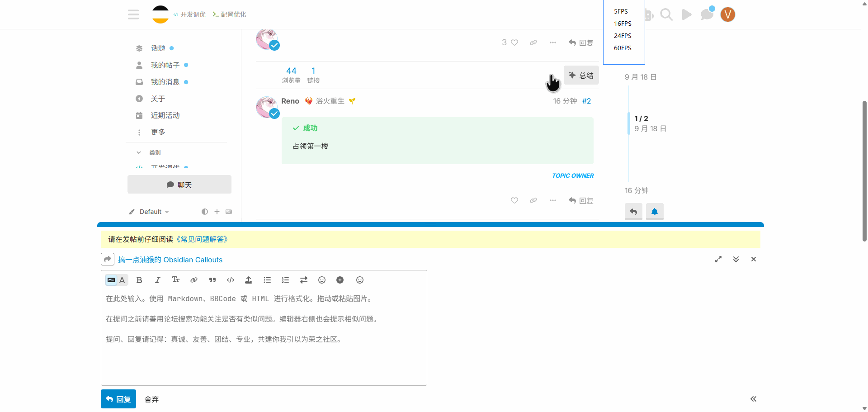The image size is (868, 412).
Task: Open the Default theme dropdown
Action: [x=149, y=212]
